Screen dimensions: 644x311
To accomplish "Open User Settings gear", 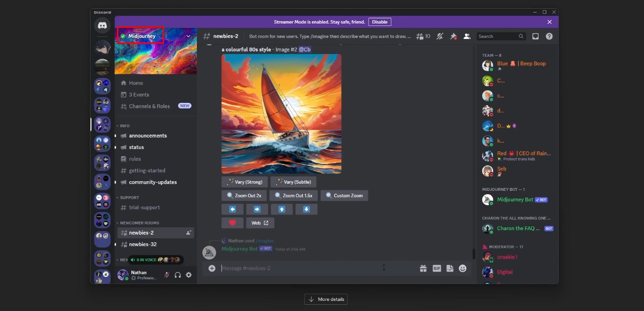I will [x=189, y=275].
